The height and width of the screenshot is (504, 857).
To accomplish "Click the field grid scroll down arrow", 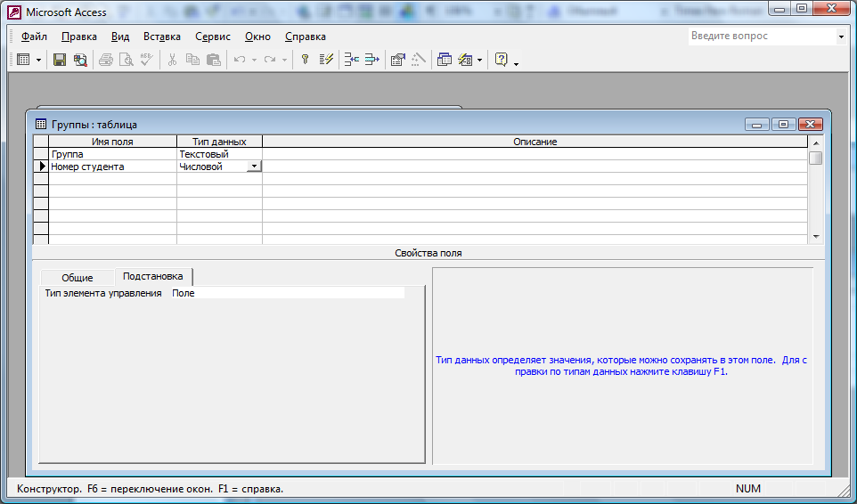I will point(816,237).
